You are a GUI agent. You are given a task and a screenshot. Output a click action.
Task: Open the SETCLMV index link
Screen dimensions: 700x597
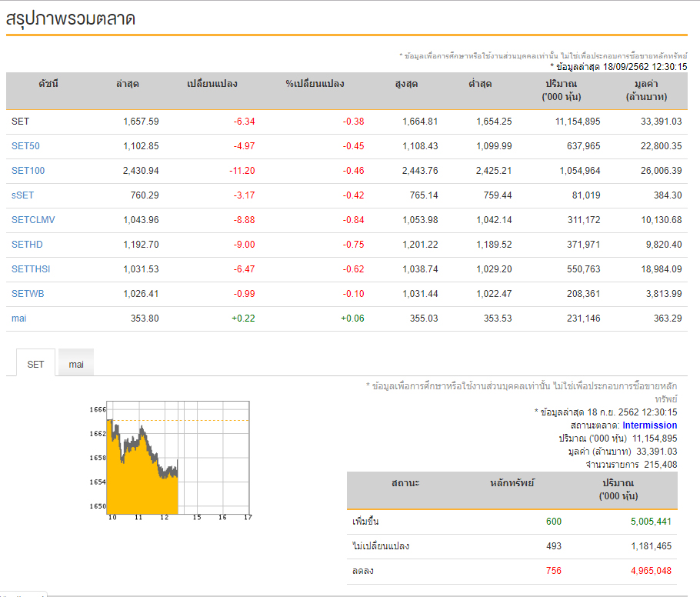pos(33,220)
